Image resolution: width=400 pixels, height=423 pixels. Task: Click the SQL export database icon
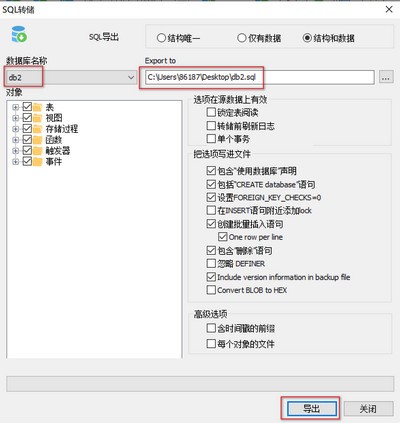19,34
